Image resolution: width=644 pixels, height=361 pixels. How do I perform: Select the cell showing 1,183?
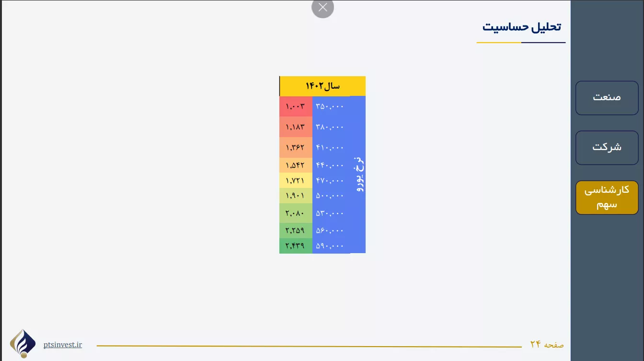(x=296, y=127)
